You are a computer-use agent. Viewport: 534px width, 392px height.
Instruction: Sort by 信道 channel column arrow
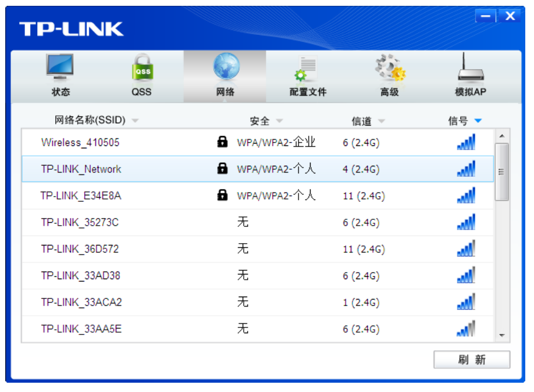click(x=382, y=122)
